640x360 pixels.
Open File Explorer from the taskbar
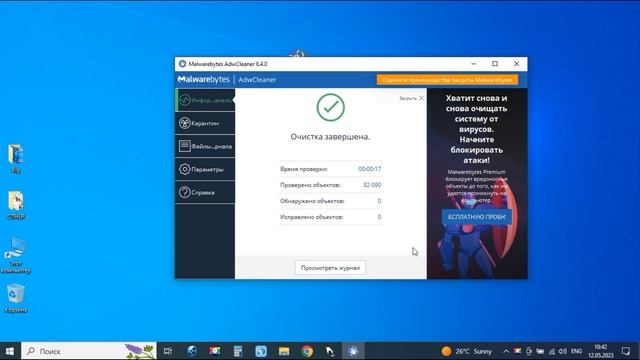coord(284,351)
